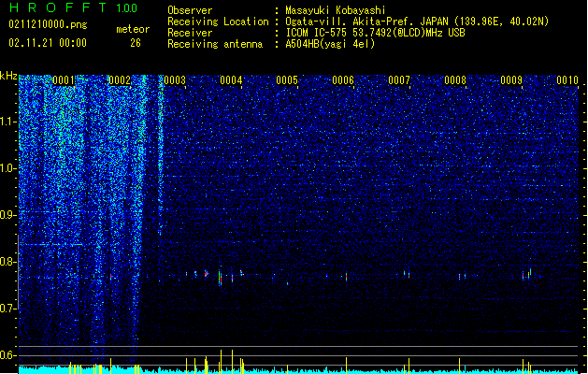
Task: Click the 0.7 kHz axis tick label
Action: (8, 309)
